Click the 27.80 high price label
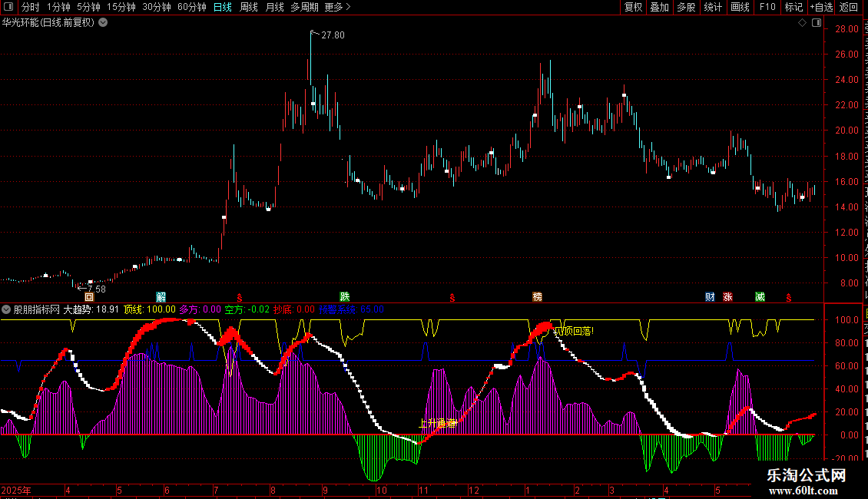Image resolution: width=868 pixels, height=499 pixels. point(333,35)
